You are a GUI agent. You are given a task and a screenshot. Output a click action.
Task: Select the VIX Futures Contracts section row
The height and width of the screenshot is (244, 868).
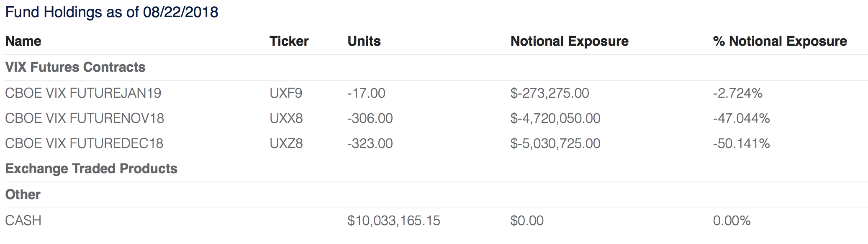(75, 67)
